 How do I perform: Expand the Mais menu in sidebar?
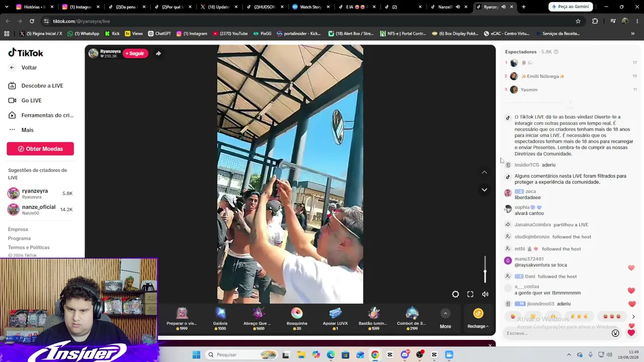(21, 130)
